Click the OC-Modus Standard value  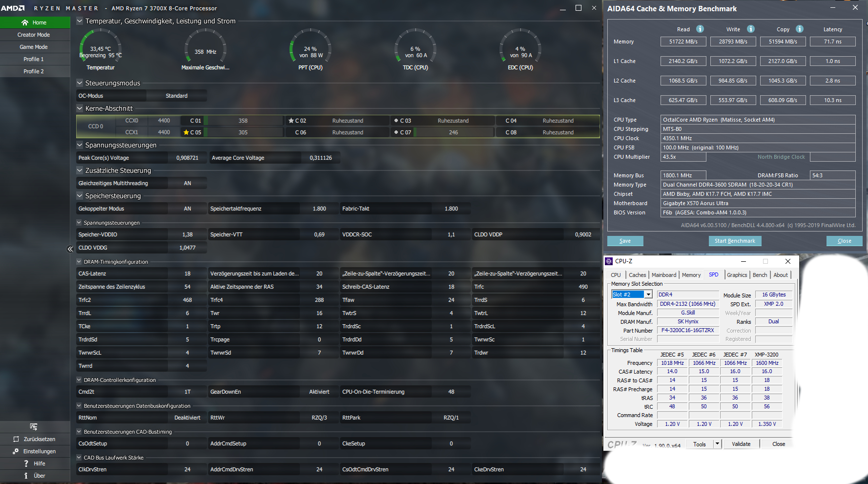[x=177, y=96]
